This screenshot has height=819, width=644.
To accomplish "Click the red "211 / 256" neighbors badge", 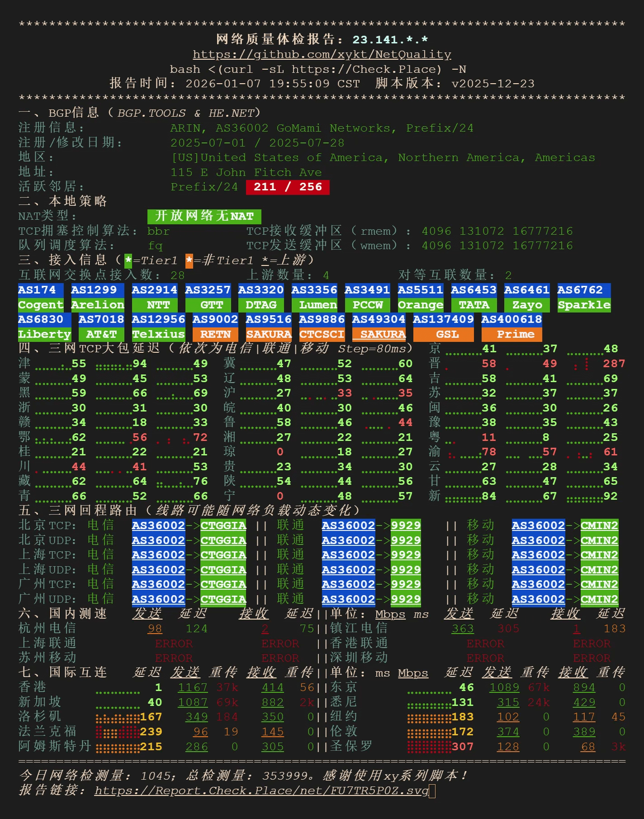I will click(288, 187).
